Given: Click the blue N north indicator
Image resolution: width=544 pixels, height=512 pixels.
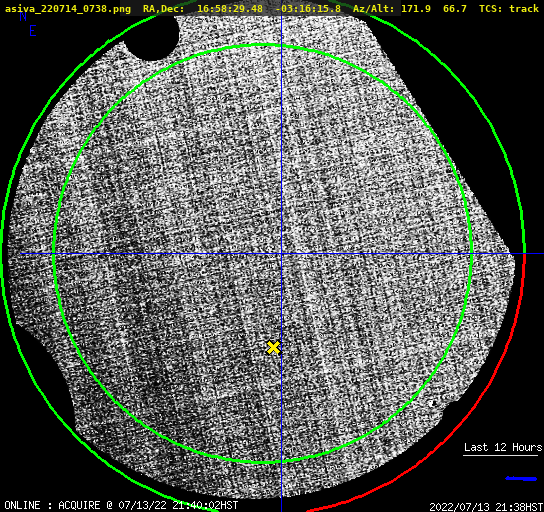Looking at the screenshot, I should (x=23, y=16).
